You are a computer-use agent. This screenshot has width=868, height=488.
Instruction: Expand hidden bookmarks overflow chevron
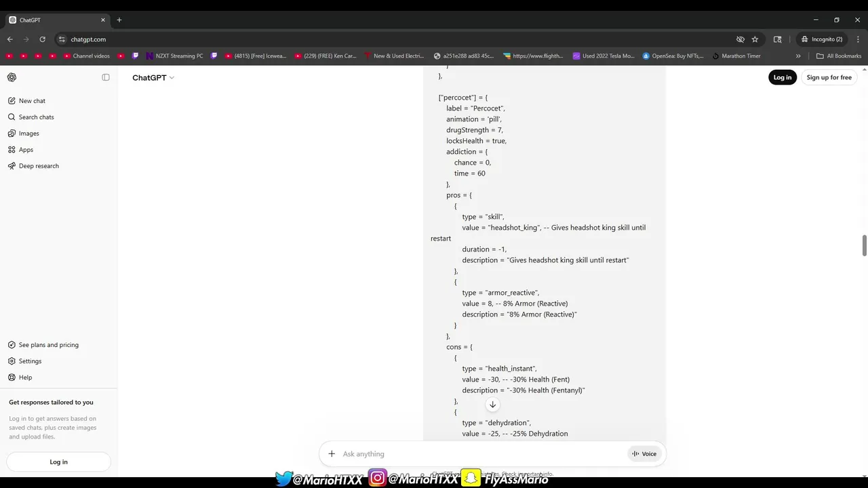coord(798,56)
